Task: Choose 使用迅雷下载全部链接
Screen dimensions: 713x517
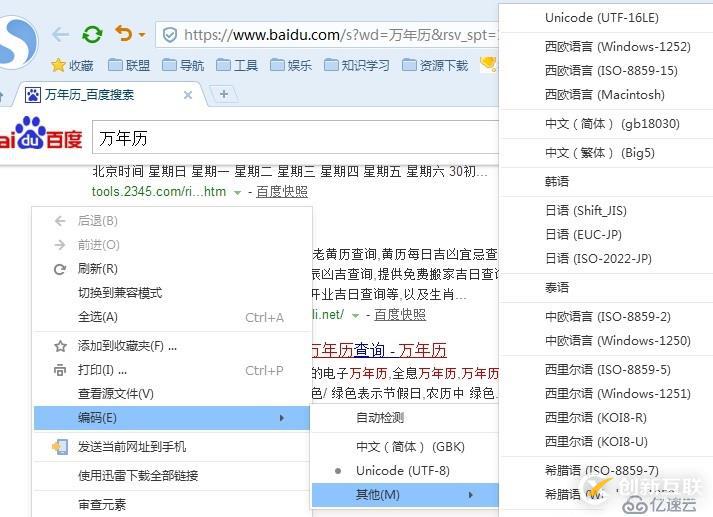Action: coord(173,476)
